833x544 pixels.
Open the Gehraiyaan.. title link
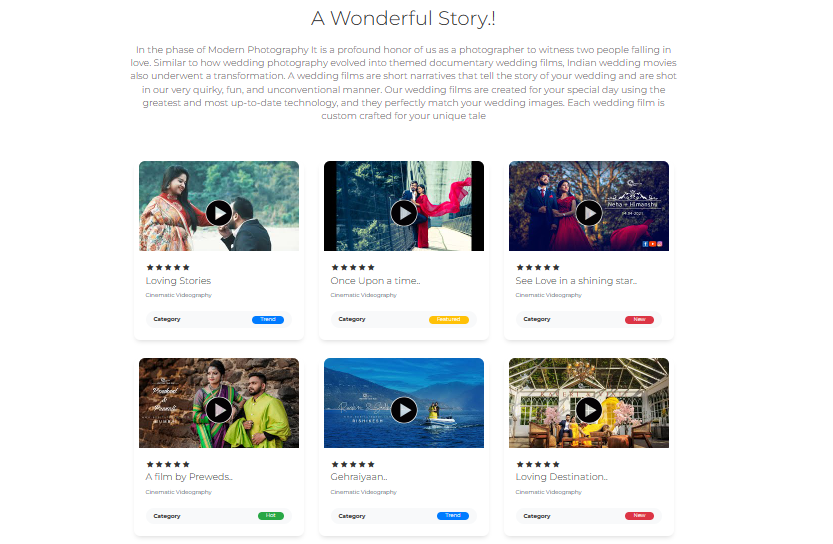point(359,477)
